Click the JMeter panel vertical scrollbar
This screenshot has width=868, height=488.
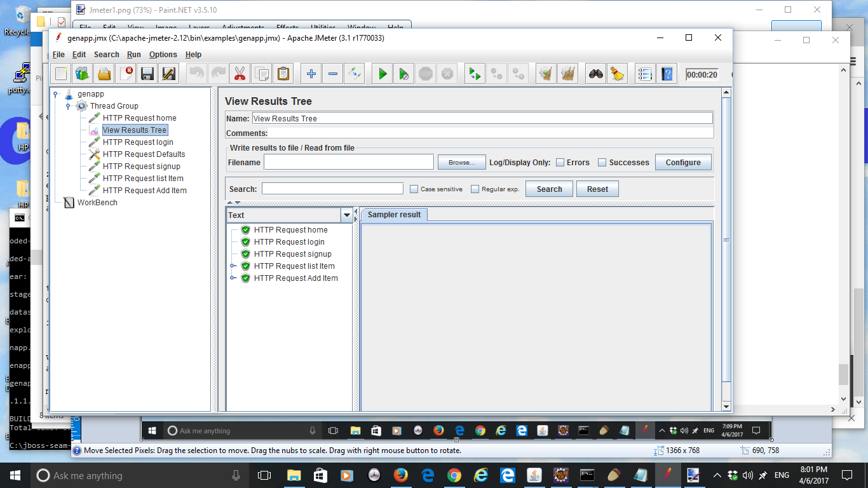coord(727,240)
